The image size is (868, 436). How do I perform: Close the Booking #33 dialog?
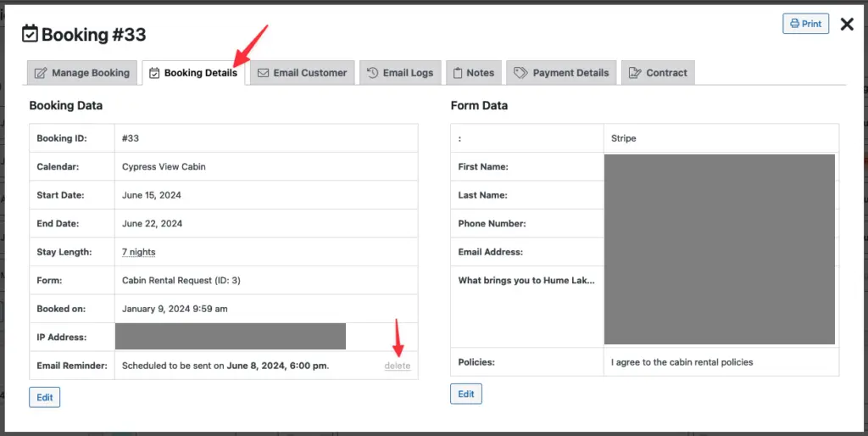[846, 25]
